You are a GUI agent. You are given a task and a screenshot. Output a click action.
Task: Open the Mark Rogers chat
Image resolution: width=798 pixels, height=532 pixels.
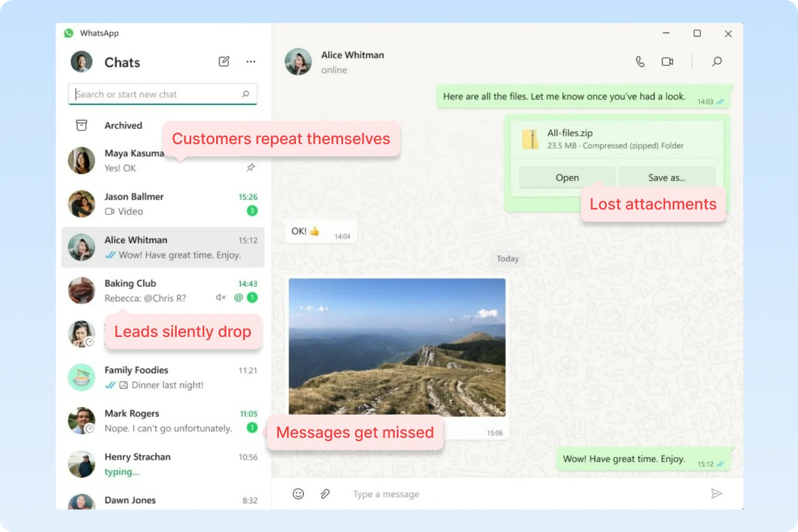[x=162, y=421]
